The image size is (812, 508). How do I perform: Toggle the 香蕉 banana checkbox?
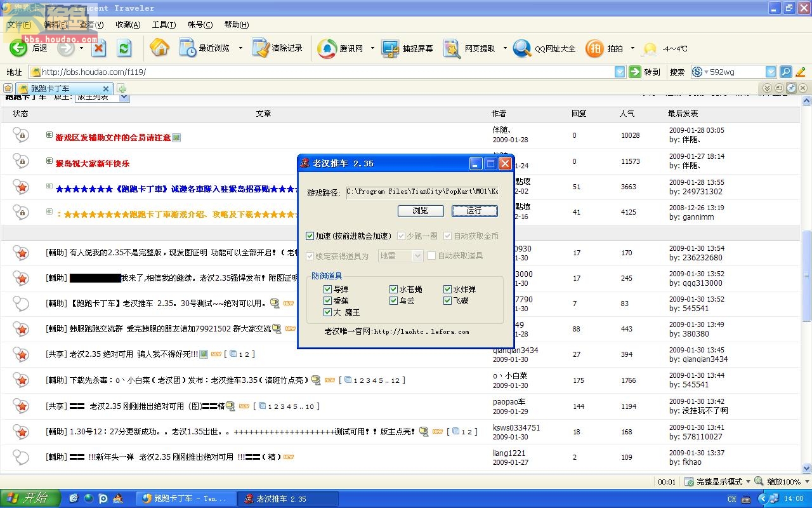point(327,300)
